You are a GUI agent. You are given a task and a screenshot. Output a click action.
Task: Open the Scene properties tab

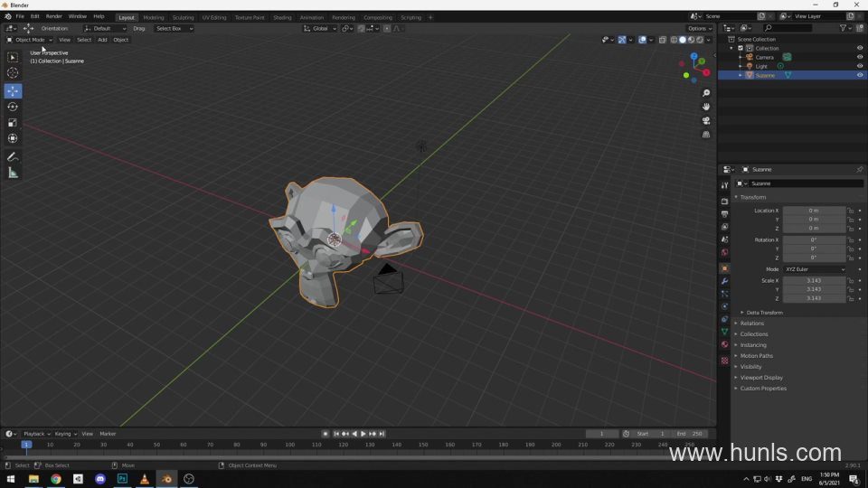pos(724,239)
